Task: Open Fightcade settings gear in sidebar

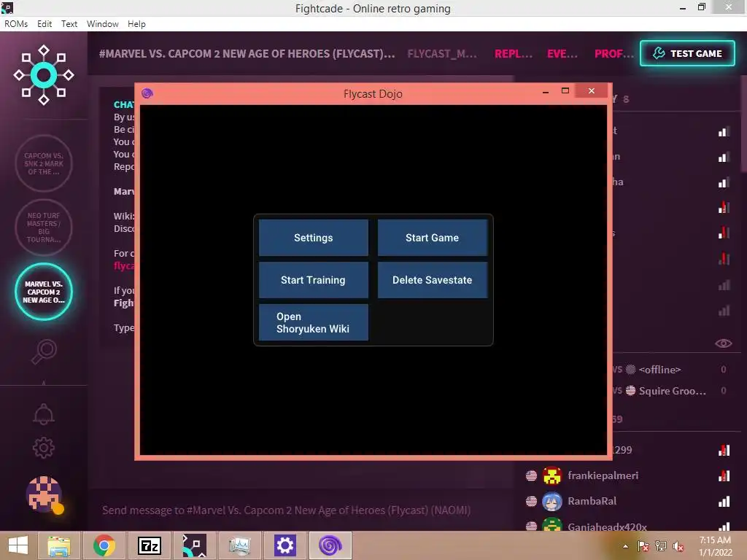Action: pyautogui.click(x=43, y=448)
